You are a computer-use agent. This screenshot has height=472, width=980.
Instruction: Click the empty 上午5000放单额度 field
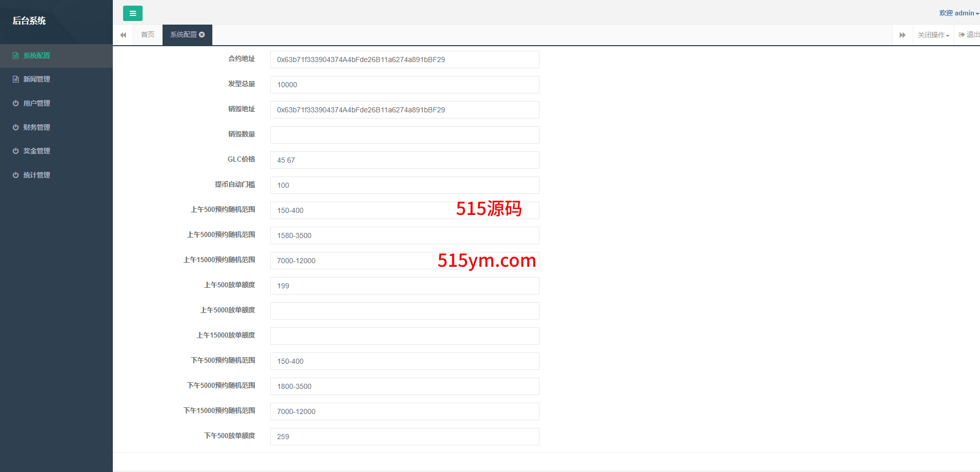click(x=404, y=311)
